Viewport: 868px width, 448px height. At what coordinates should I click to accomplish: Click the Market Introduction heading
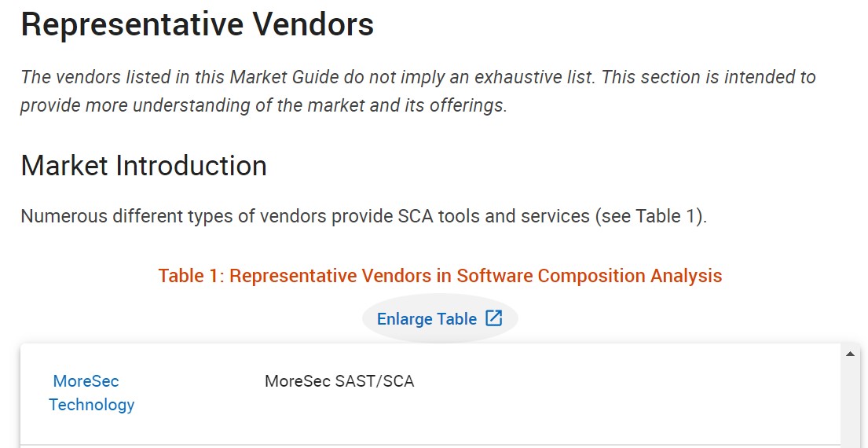[x=144, y=166]
